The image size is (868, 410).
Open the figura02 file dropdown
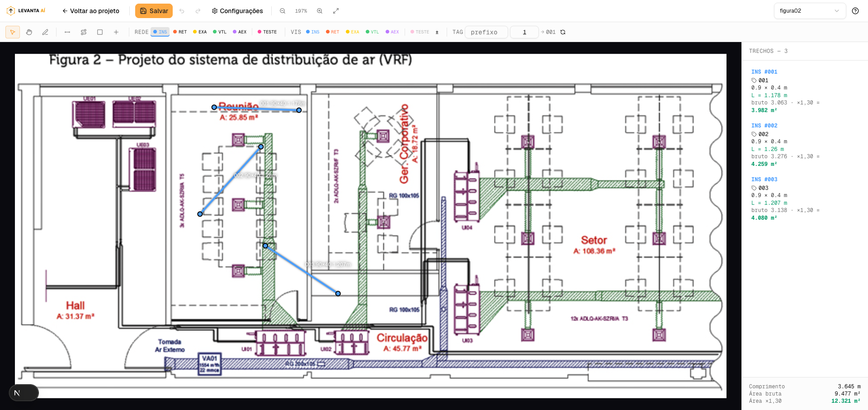click(810, 11)
